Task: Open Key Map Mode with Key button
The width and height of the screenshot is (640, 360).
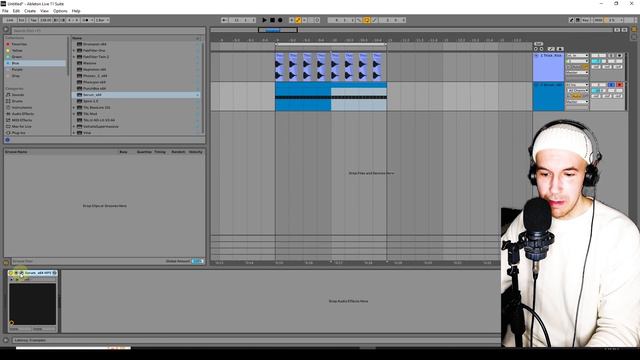Action: point(586,20)
